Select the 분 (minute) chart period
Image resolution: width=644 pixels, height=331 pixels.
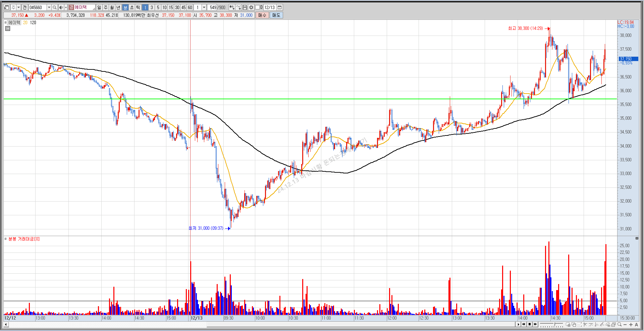[125, 7]
